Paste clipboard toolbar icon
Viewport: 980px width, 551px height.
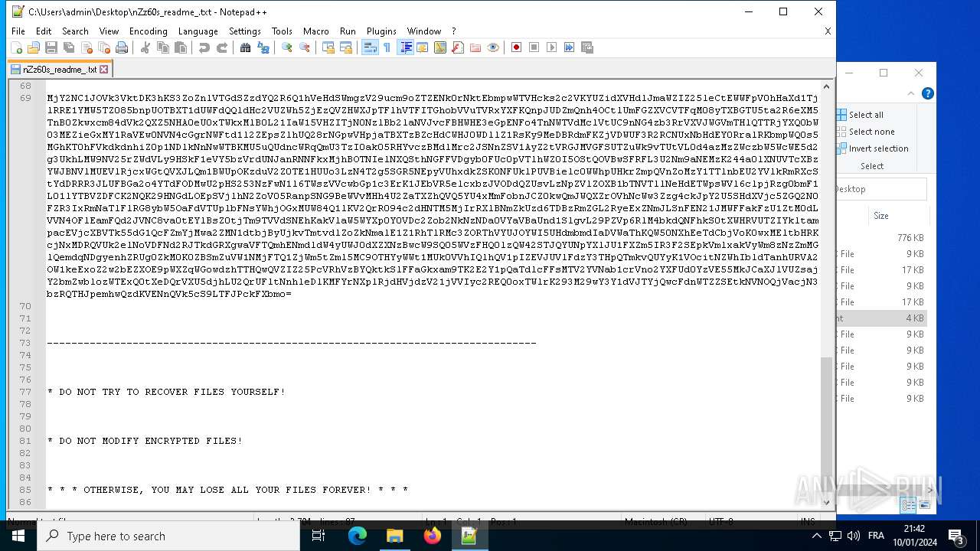click(181, 47)
